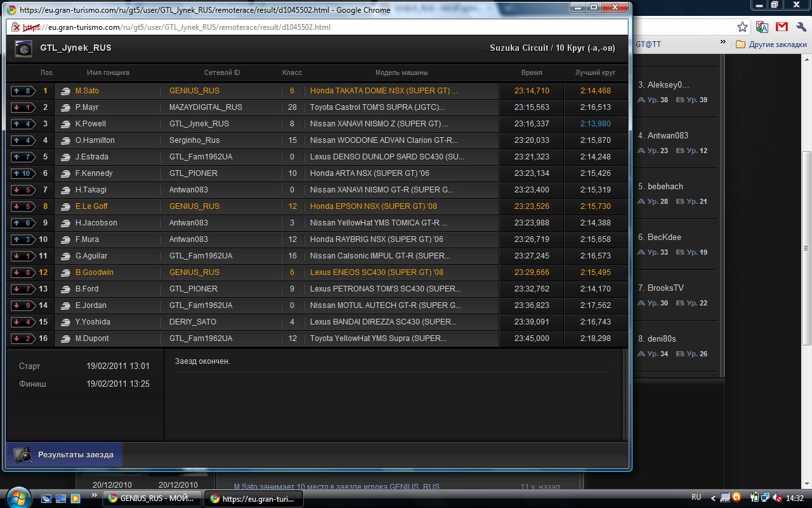The height and width of the screenshot is (508, 812).
Task: Switch to eu.gran-turi taskbar window
Action: (254, 498)
